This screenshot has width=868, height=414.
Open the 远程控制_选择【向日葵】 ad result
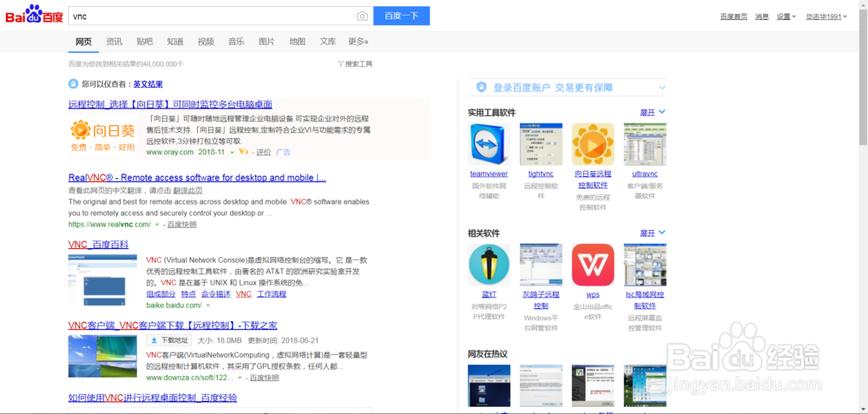click(x=170, y=104)
